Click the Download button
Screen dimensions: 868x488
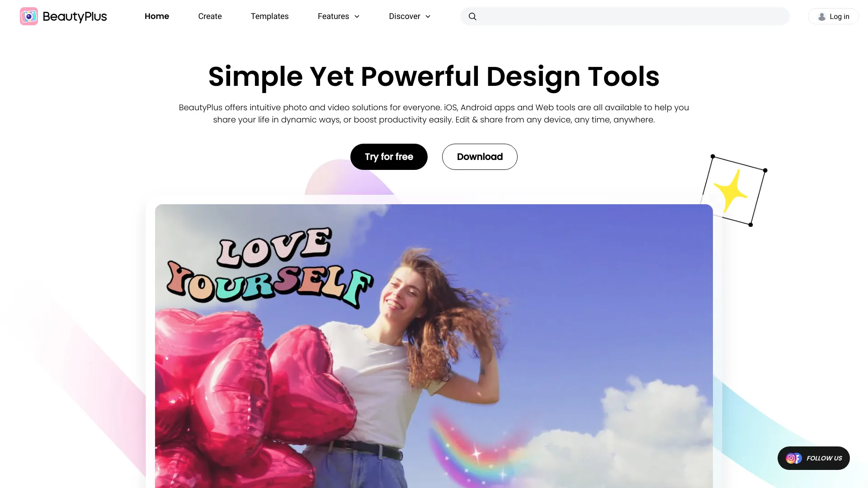point(480,157)
